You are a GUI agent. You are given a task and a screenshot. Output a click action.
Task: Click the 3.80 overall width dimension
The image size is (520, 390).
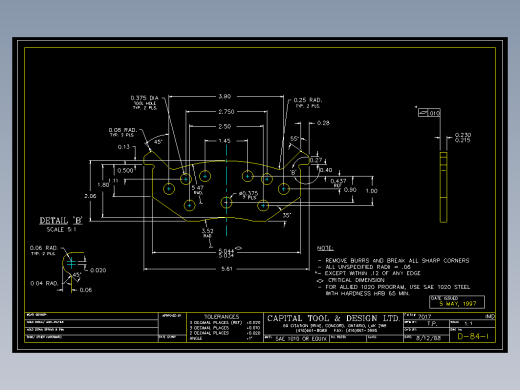point(225,97)
